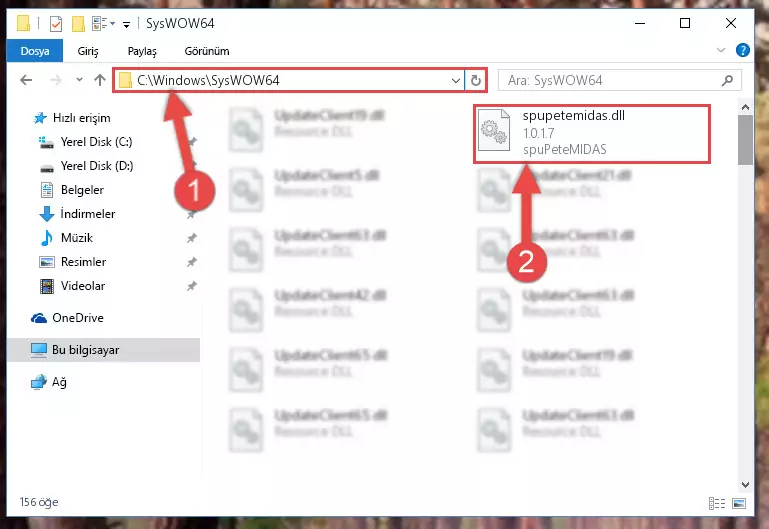Click the Properties quick access icon

pos(56,24)
